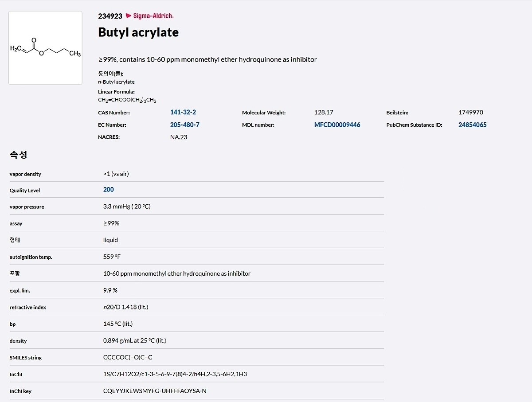Click the boiling point value 145 °C
532x402 pixels.
click(117, 324)
